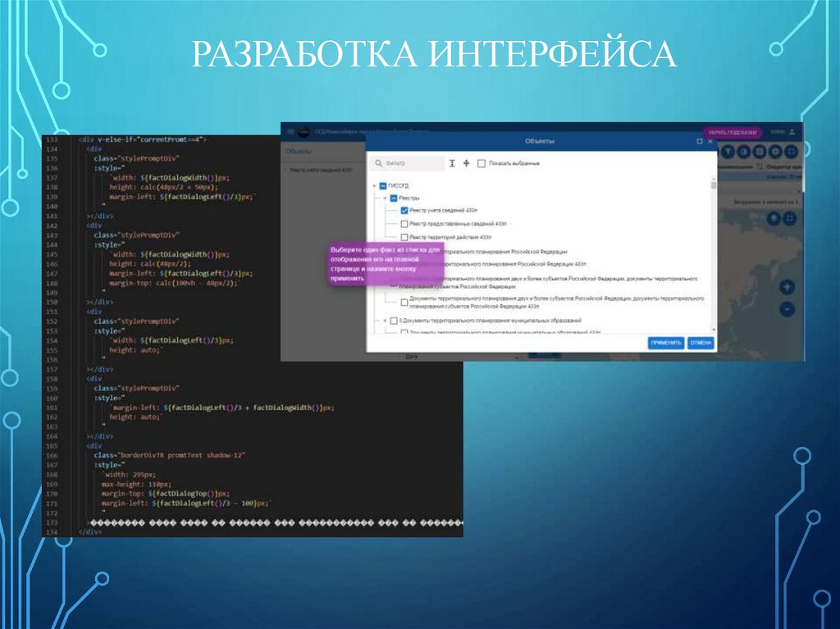840x629 pixels.
Task: Click the Реестр территорий действия 433п label
Action: (x=450, y=237)
